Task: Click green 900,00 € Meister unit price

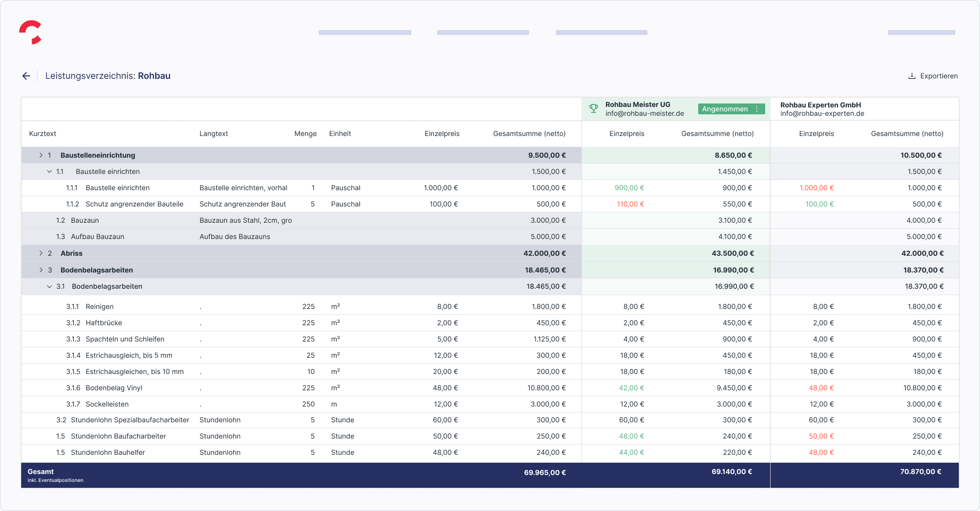Action: pos(629,188)
